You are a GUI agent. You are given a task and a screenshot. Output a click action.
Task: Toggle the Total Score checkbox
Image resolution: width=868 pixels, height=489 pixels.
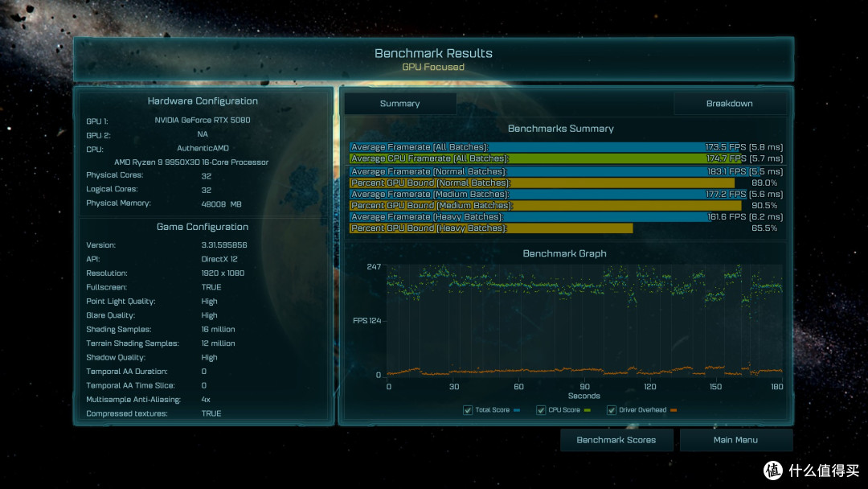(468, 410)
